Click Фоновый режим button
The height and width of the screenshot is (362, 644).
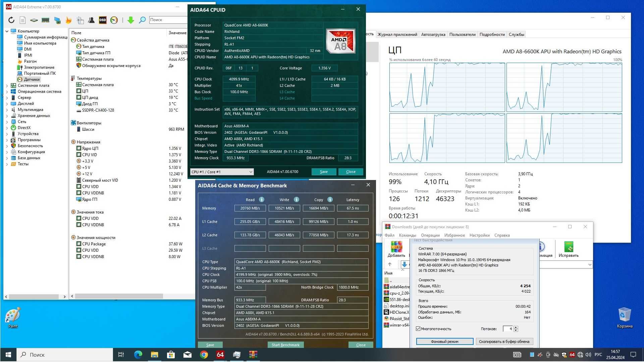pos(444,342)
